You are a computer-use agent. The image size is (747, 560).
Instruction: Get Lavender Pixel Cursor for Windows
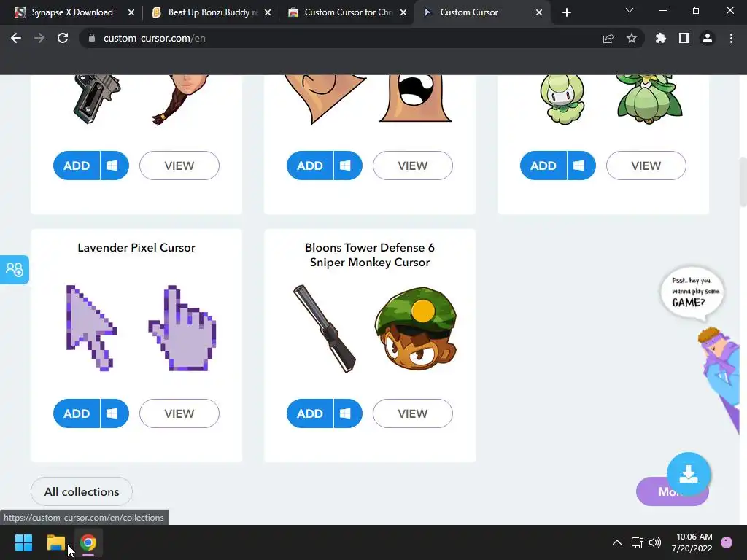point(115,413)
